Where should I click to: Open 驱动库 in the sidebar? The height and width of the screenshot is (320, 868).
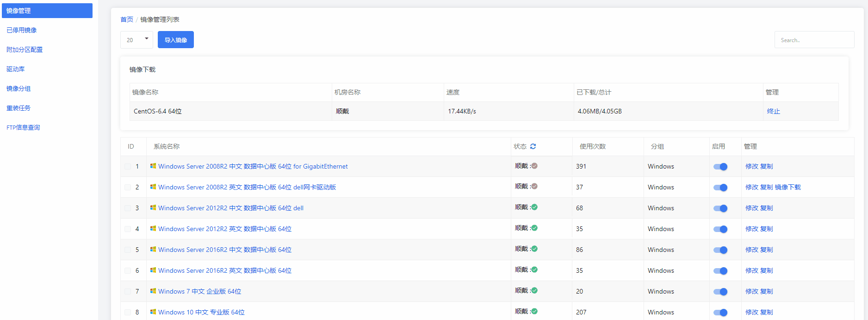click(16, 69)
